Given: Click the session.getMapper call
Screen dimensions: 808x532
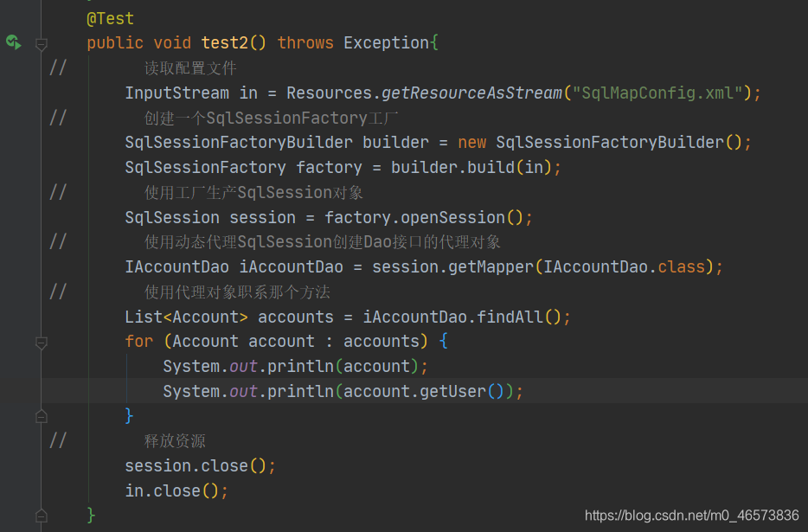Looking at the screenshot, I should tap(453, 267).
